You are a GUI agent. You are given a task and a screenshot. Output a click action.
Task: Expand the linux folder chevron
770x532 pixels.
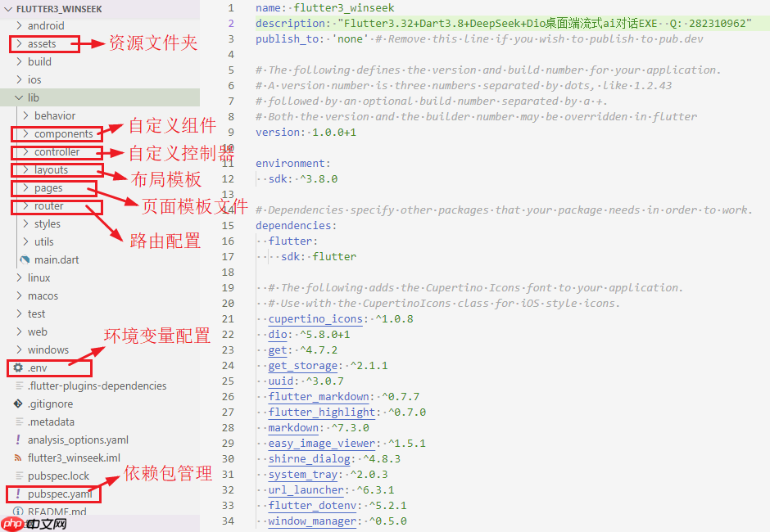(19, 277)
